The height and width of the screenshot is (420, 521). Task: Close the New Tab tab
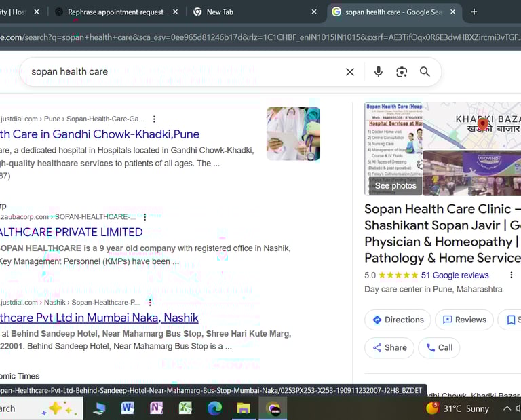click(314, 12)
